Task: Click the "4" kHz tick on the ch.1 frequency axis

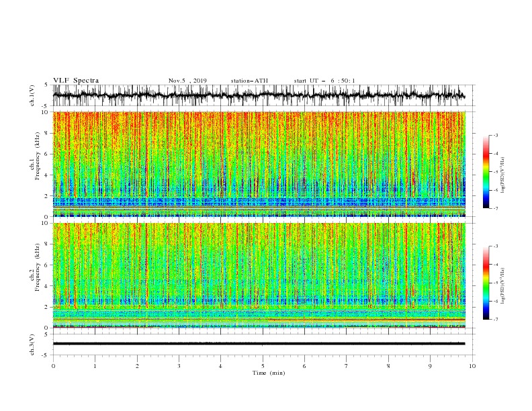Action: click(48, 175)
